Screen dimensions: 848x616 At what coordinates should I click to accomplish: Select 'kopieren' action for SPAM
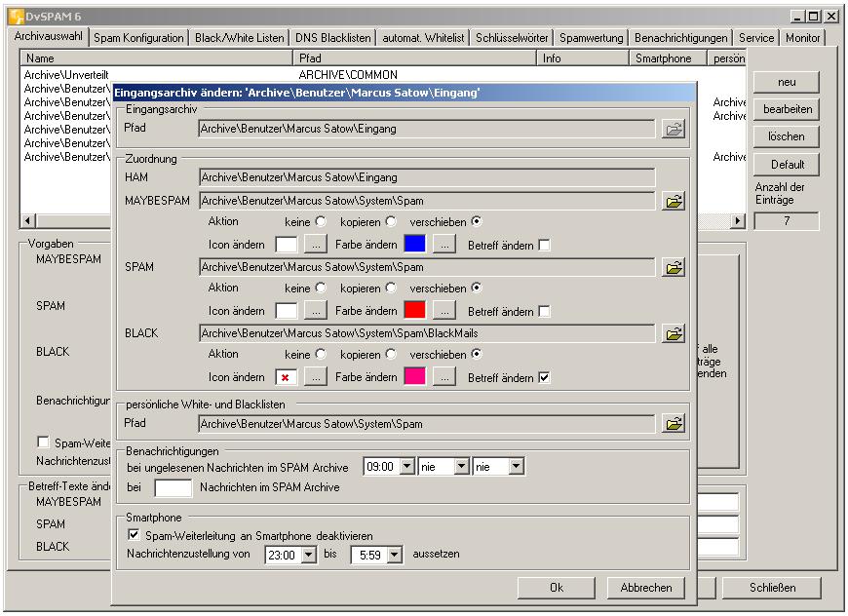[x=391, y=288]
